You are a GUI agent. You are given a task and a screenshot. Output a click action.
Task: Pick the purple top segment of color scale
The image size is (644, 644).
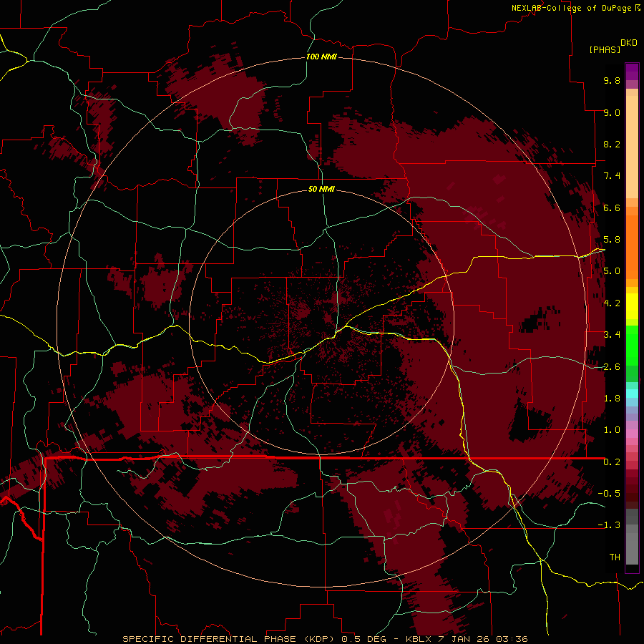pyautogui.click(x=632, y=72)
